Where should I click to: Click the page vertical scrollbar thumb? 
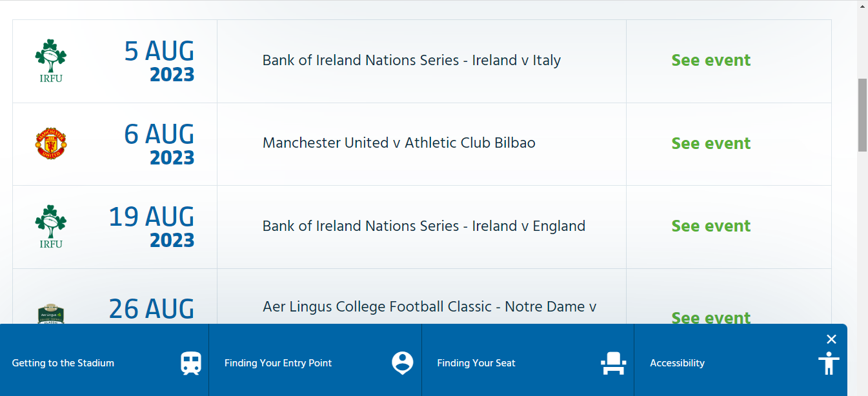pos(862,115)
